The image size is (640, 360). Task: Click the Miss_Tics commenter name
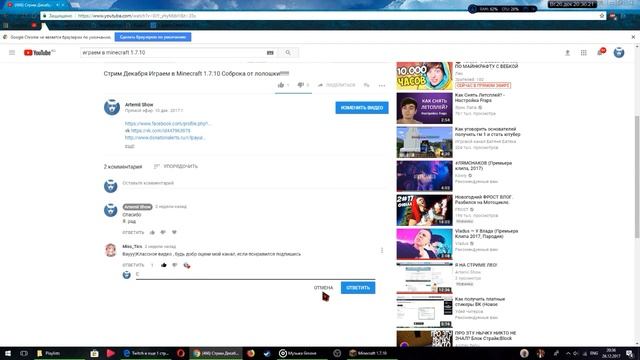(132, 246)
